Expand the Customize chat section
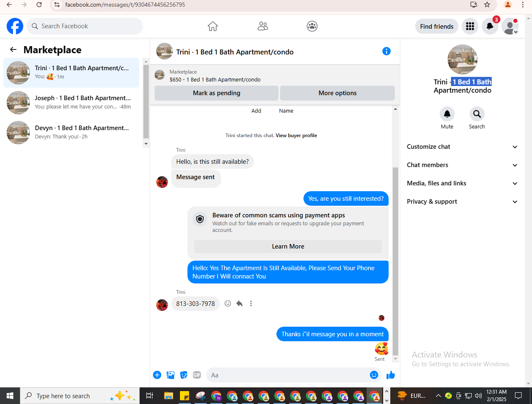The height and width of the screenshot is (404, 532). click(x=463, y=147)
